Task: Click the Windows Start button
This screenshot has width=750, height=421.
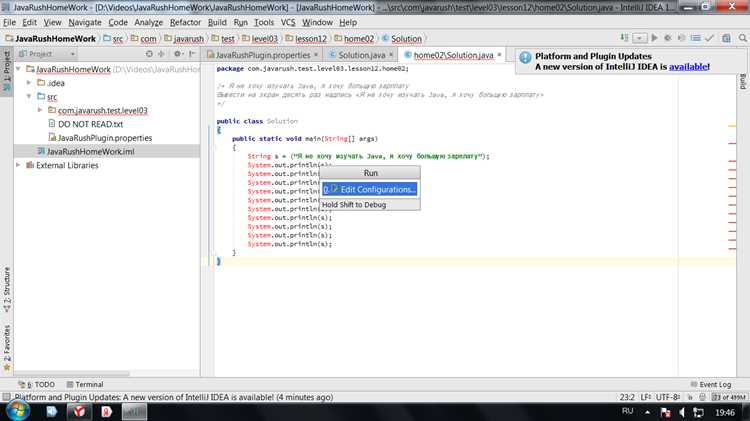Action: 17,411
